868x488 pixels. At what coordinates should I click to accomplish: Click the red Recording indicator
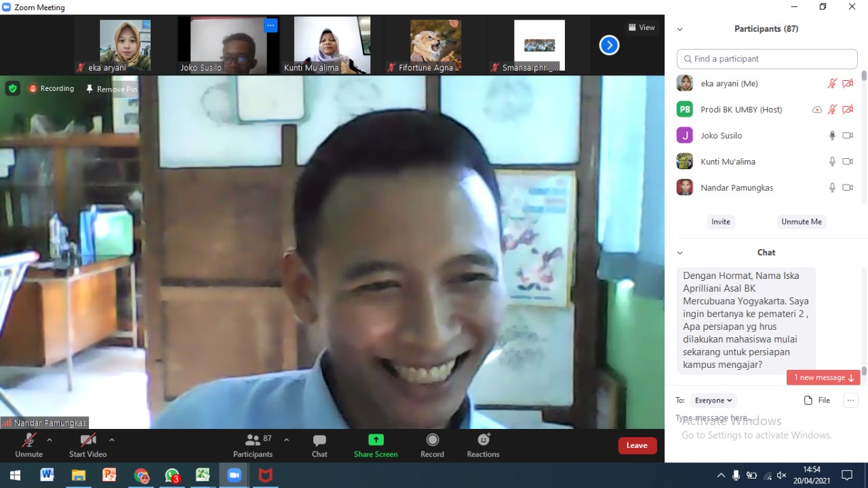pos(52,88)
